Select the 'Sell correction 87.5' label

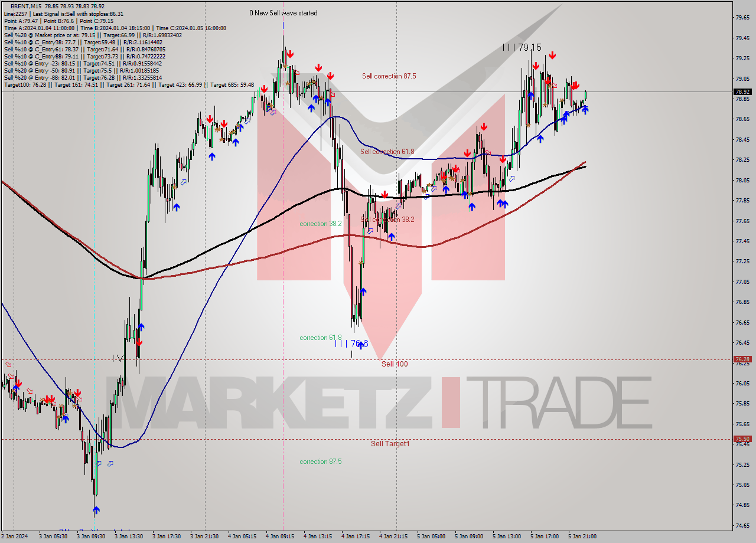[389, 76]
